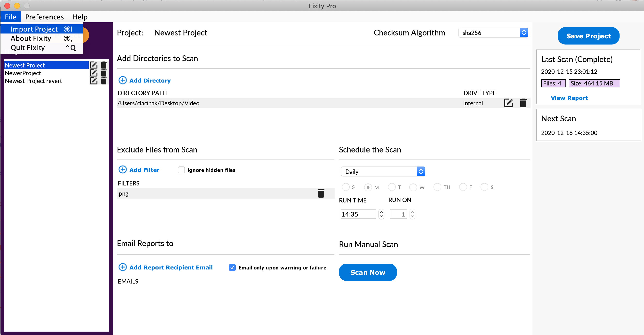Delete Newest Project with trash icon

pyautogui.click(x=104, y=65)
